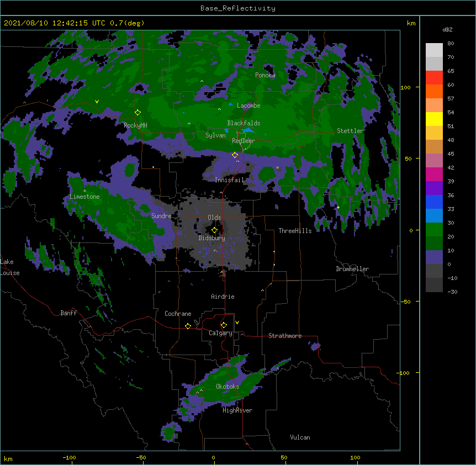Click the 80 value on the dBZ scale
This screenshot has height=465, width=476.
point(451,44)
